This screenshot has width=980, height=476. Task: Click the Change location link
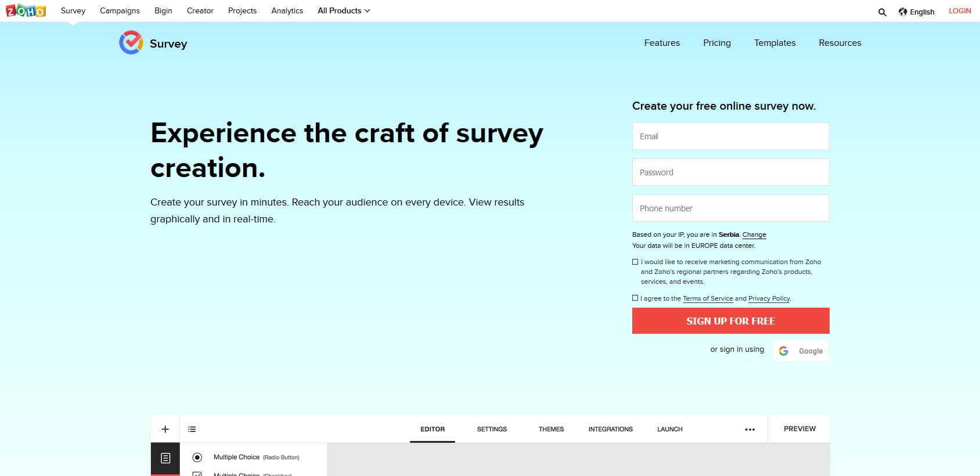coord(754,235)
